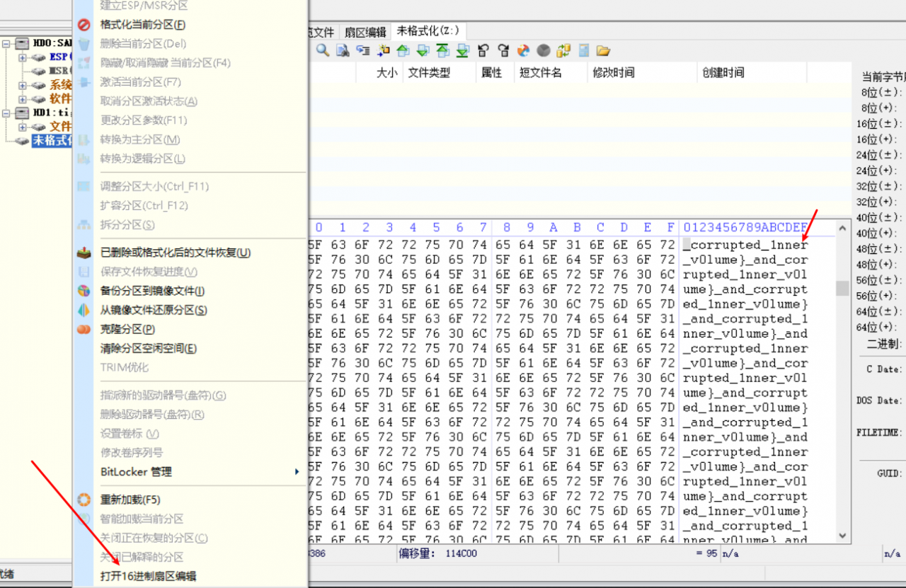Go to next sector with green down arrow
The image size is (906, 588).
[423, 50]
